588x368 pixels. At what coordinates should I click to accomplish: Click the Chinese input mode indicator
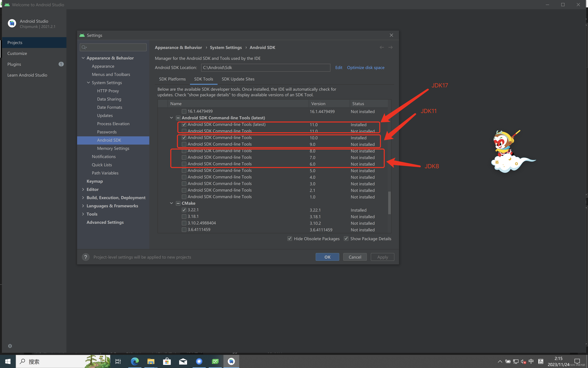click(x=531, y=361)
